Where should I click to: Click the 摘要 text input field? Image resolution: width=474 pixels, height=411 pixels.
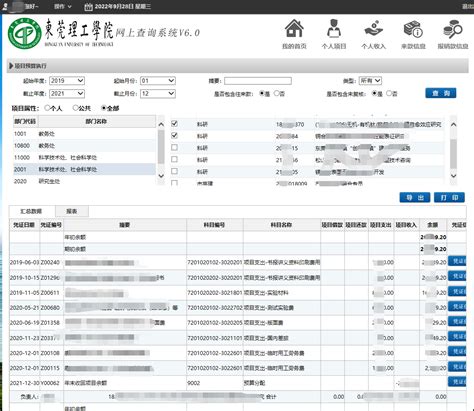click(258, 81)
